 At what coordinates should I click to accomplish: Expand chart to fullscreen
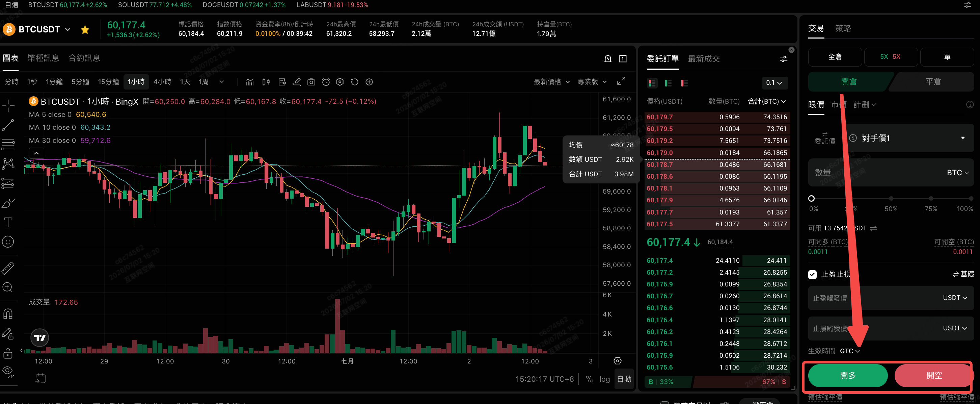coord(621,81)
